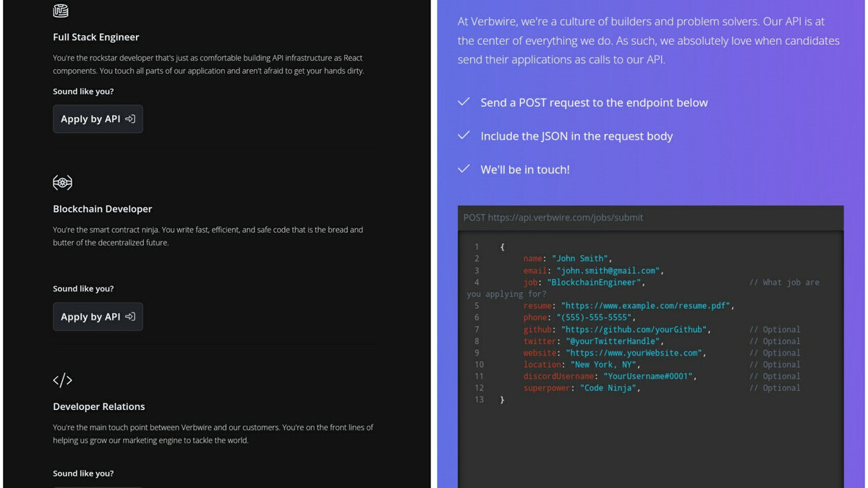The width and height of the screenshot is (868, 488).
Task: Click "Sound like you?" under Developer Relations
Action: tap(83, 474)
